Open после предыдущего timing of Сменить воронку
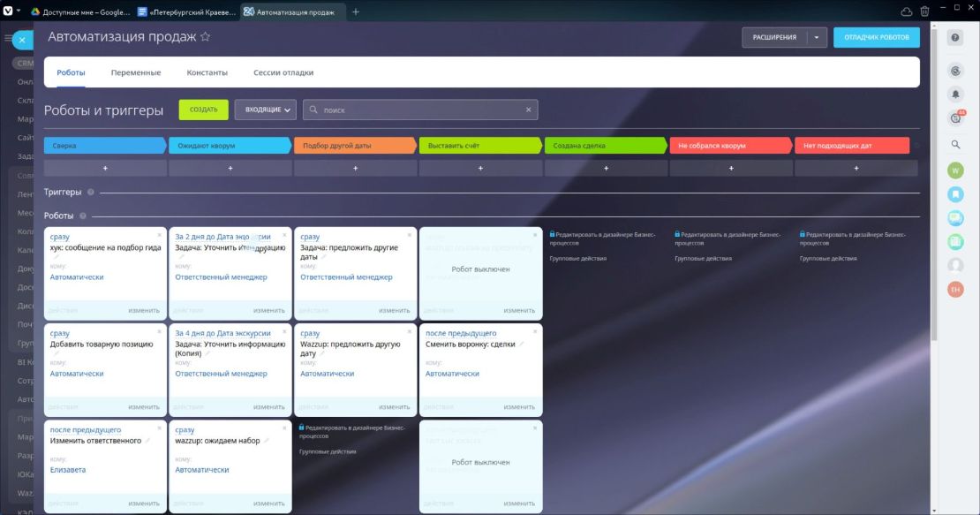 (461, 334)
